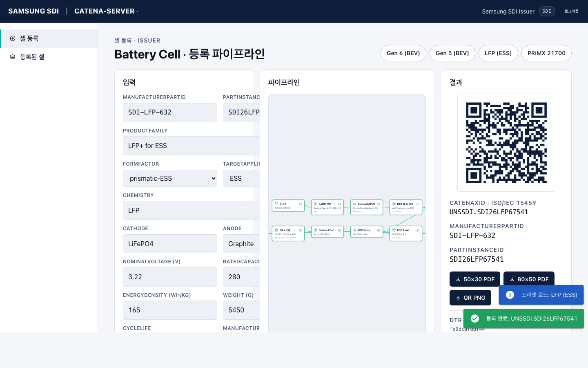Click the generated QR code image
This screenshot has width=588, height=368.
coord(506,143)
